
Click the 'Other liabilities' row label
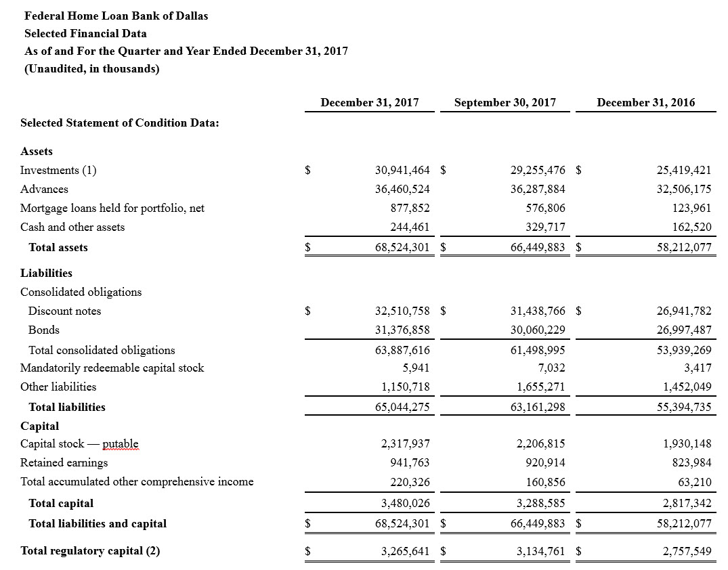click(58, 387)
